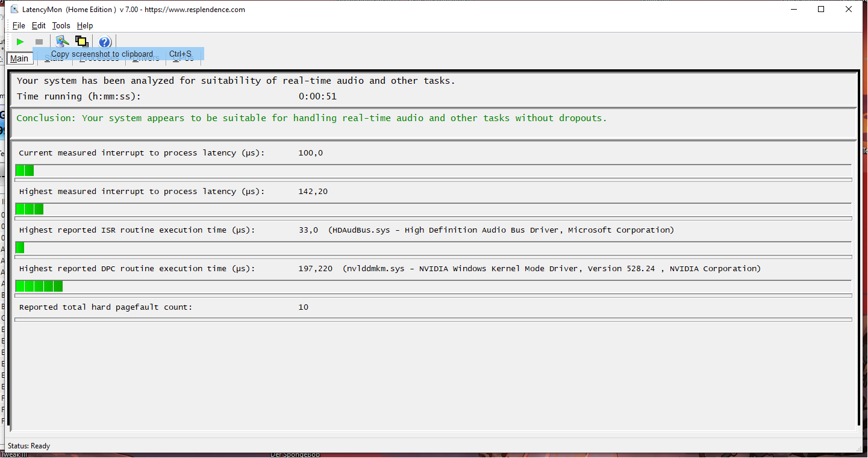Maximize the LatencyMon window
Screen dimensions: 868x458
click(x=821, y=9)
